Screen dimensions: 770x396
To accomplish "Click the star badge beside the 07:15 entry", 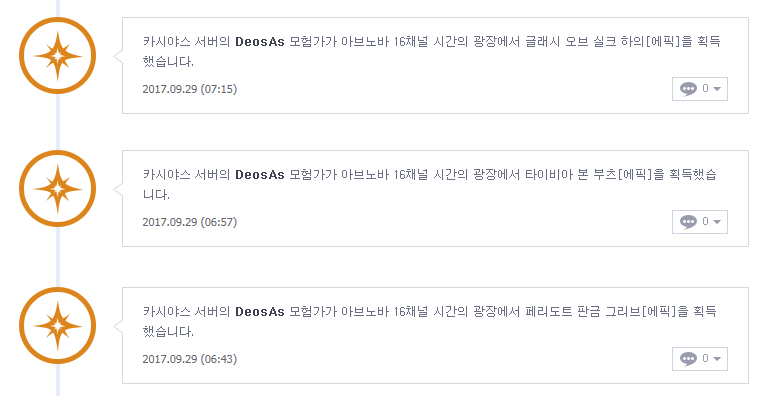I will (x=57, y=56).
